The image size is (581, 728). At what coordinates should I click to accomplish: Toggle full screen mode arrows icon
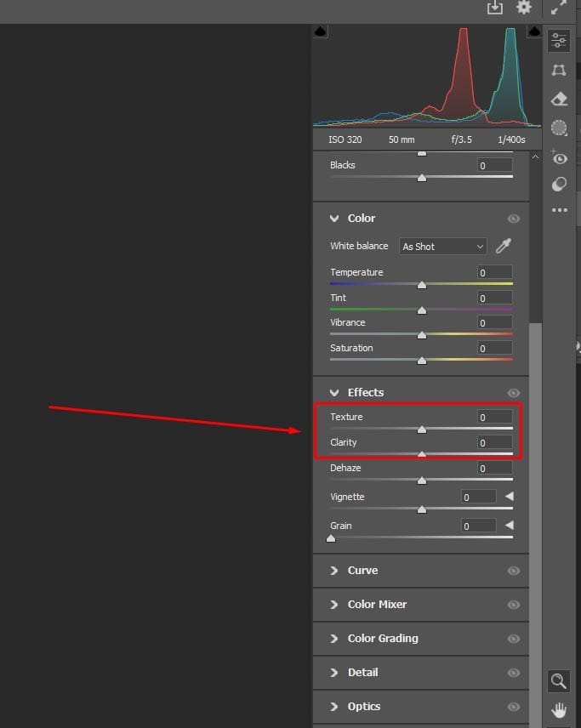[559, 8]
